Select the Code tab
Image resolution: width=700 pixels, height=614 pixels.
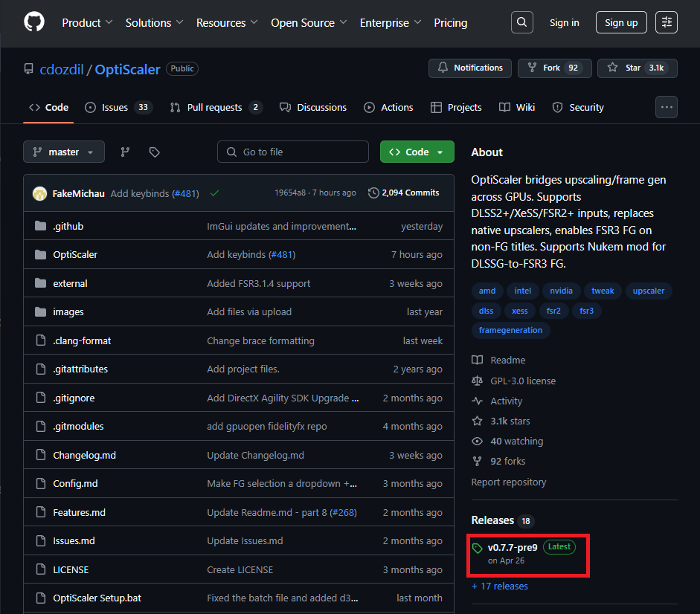(48, 107)
